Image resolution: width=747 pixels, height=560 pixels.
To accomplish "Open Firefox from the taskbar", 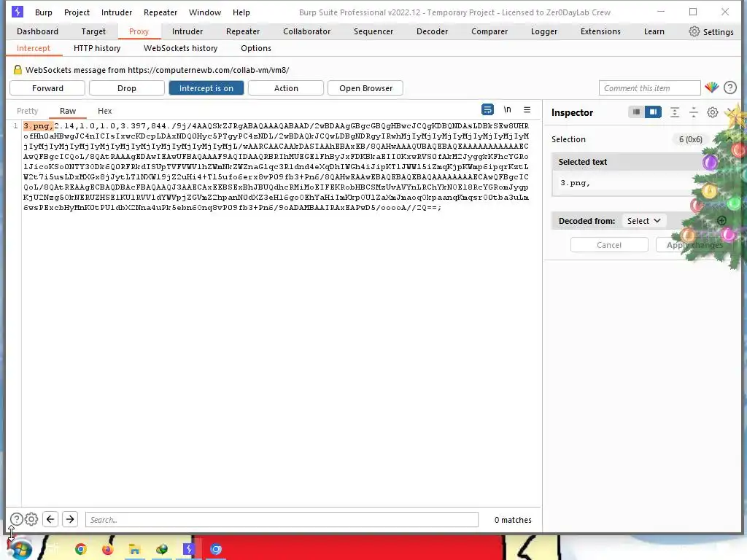I will pyautogui.click(x=108, y=550).
